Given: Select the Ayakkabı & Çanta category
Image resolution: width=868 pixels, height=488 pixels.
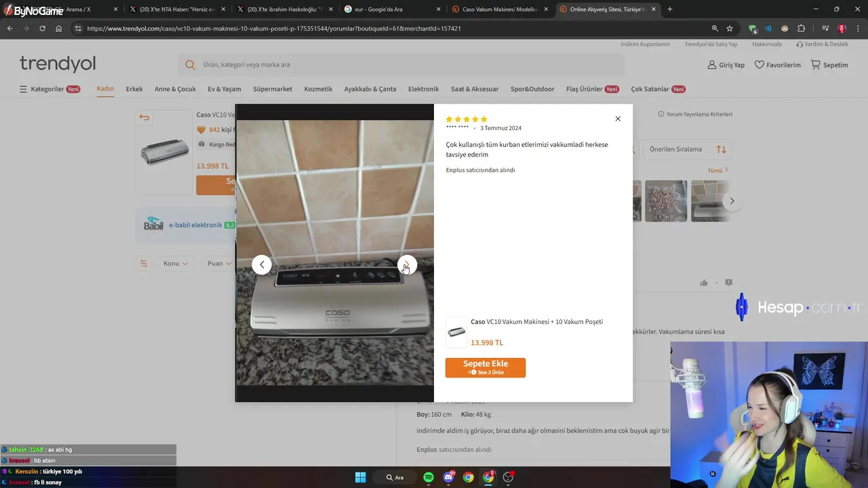Looking at the screenshot, I should [370, 89].
